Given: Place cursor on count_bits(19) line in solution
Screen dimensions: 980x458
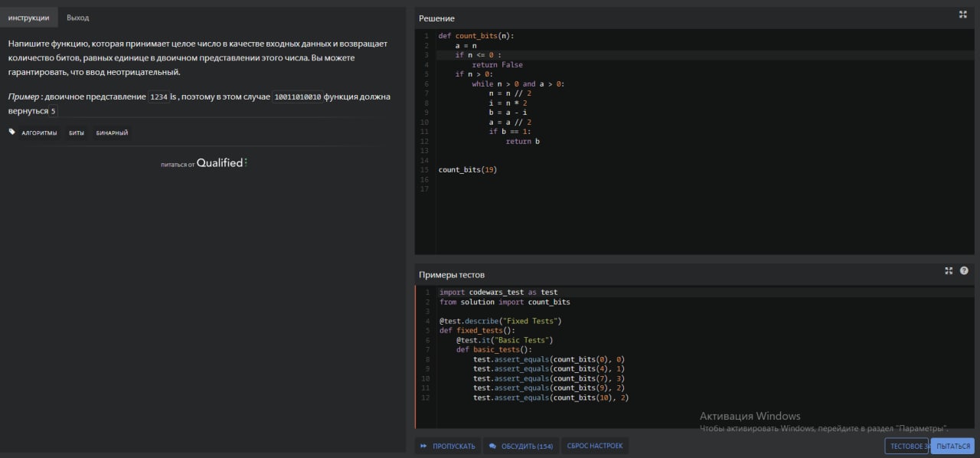Looking at the screenshot, I should [468, 169].
